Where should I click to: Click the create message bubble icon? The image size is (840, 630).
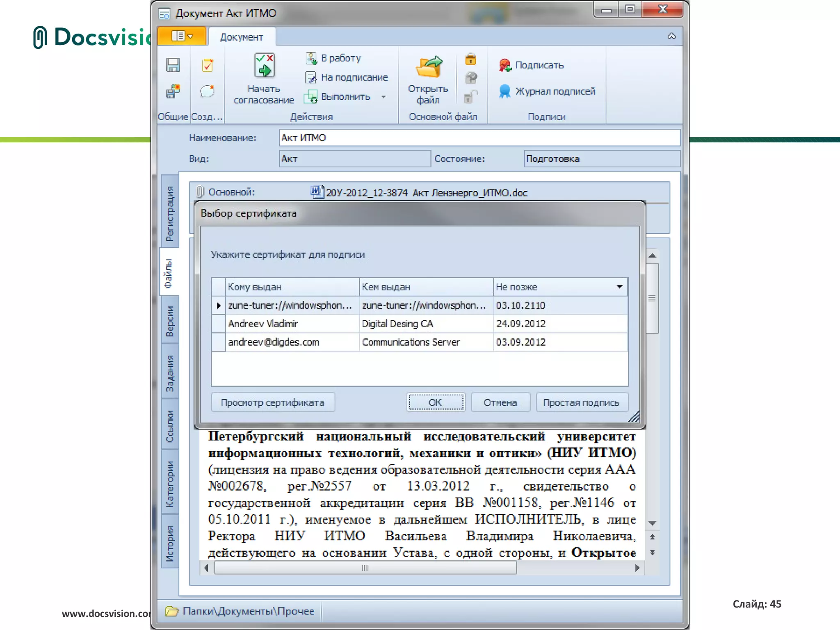[208, 91]
